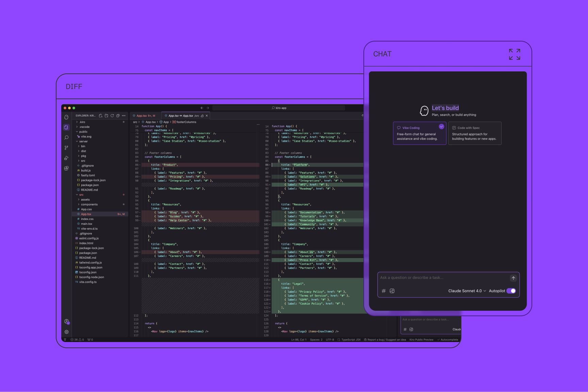Refresh the Explorer file tree
588x392 pixels.
point(112,116)
